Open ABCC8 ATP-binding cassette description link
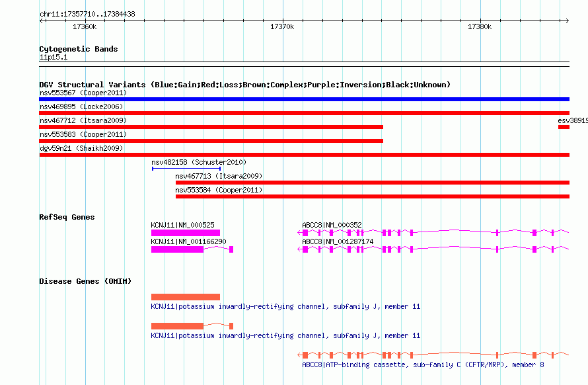588x385 pixels. tap(423, 364)
